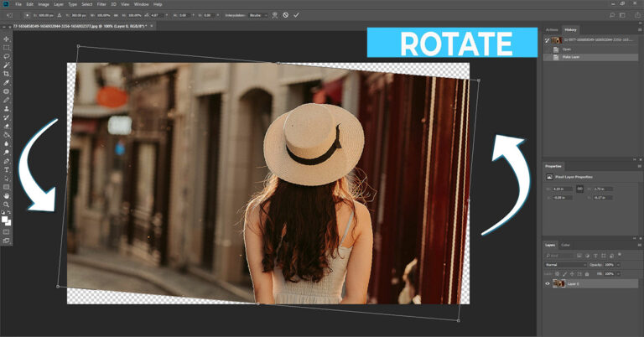This screenshot has width=644, height=337.
Task: Open the layer blend mode Normal dropdown
Action: coord(565,264)
